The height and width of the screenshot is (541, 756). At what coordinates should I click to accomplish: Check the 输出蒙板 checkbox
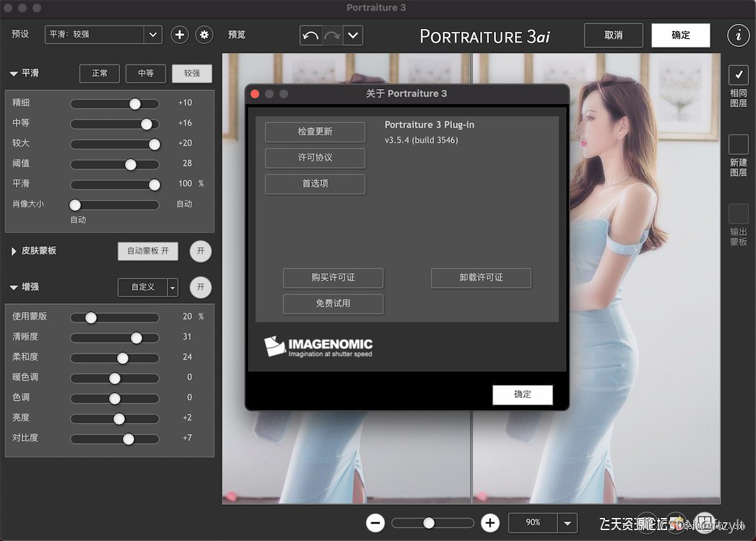coord(738,214)
